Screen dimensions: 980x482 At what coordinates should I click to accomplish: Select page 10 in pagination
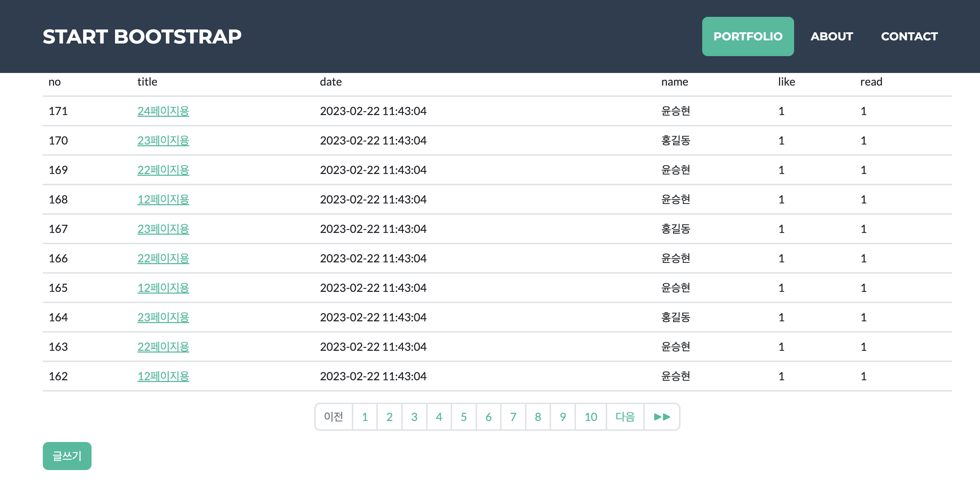pyautogui.click(x=591, y=416)
